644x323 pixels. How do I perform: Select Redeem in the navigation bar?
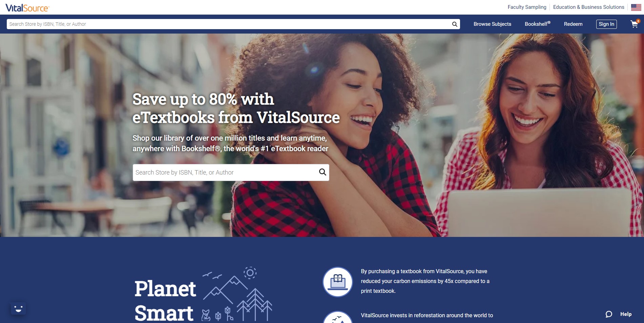tap(573, 24)
